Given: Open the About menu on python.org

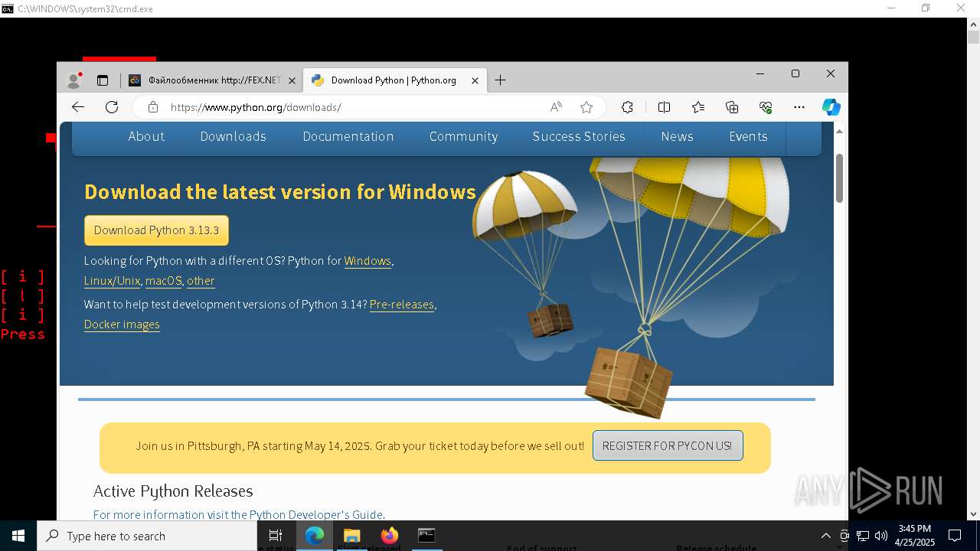Looking at the screenshot, I should tap(146, 136).
